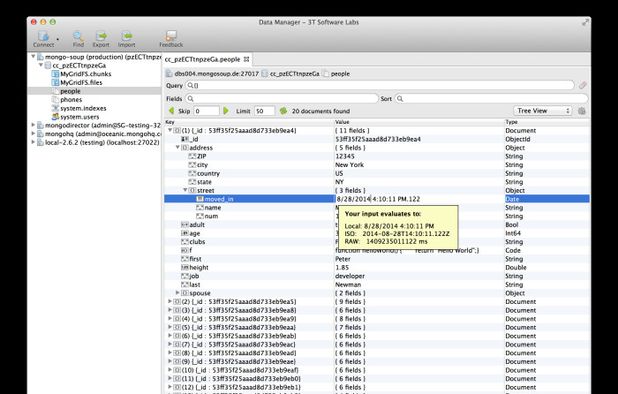
Task: Click the Fields input field
Action: (281, 98)
